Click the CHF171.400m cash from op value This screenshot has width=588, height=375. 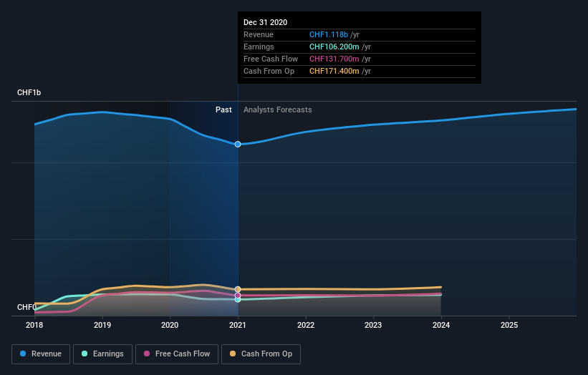click(334, 71)
